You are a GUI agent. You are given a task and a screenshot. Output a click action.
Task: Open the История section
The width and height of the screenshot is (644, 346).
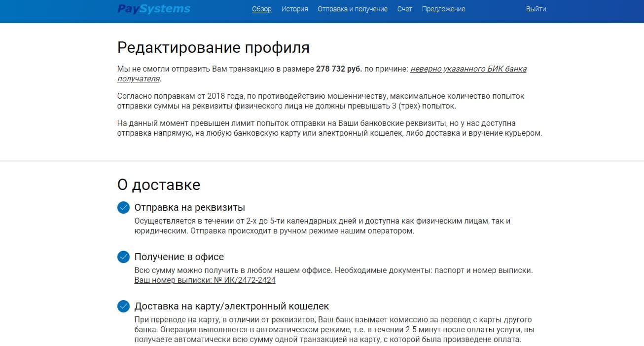[x=294, y=8]
